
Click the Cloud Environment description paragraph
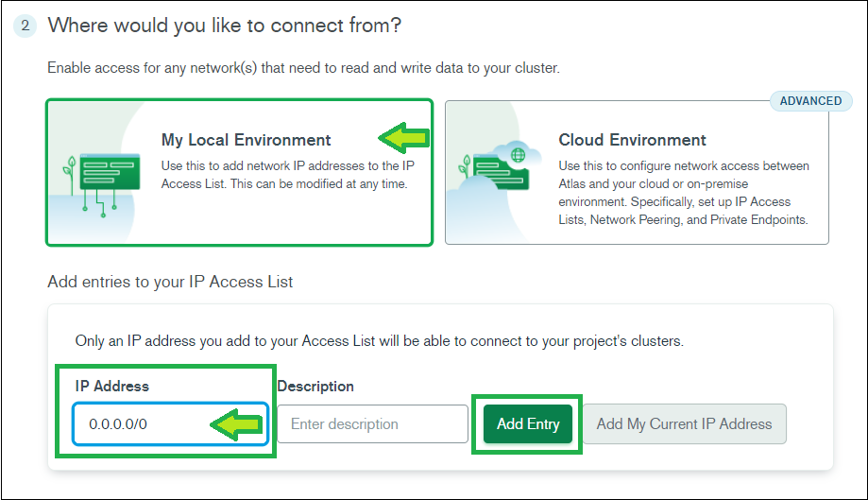coord(684,193)
